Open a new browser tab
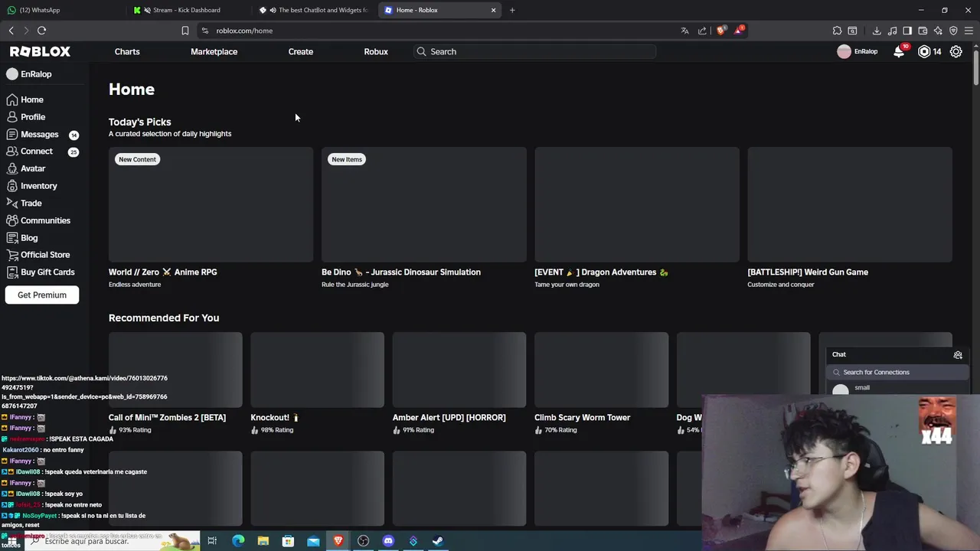The width and height of the screenshot is (980, 551). [x=512, y=10]
